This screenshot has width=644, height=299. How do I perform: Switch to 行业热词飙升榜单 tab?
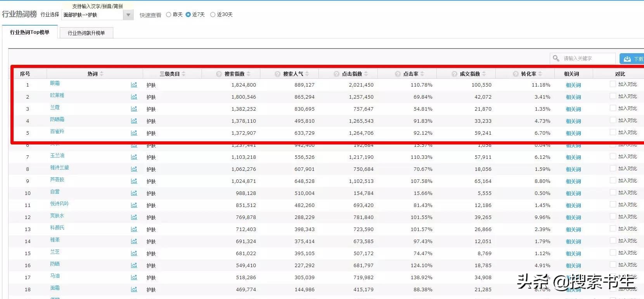tap(86, 33)
